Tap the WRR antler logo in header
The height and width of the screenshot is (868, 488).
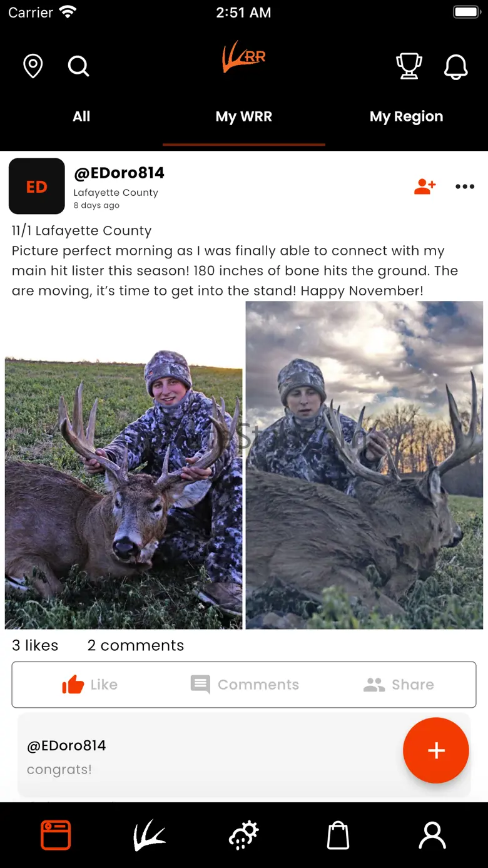point(244,57)
